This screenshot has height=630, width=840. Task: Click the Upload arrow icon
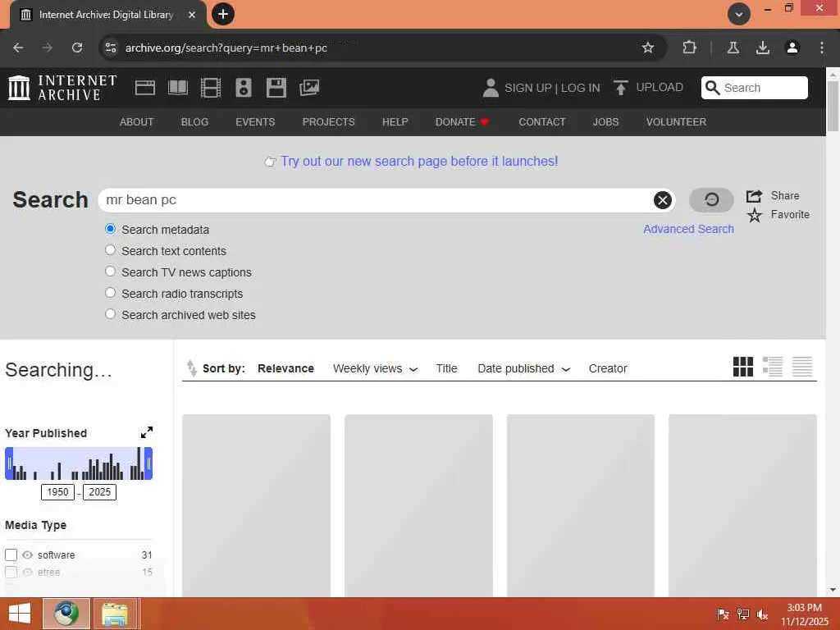(x=620, y=88)
